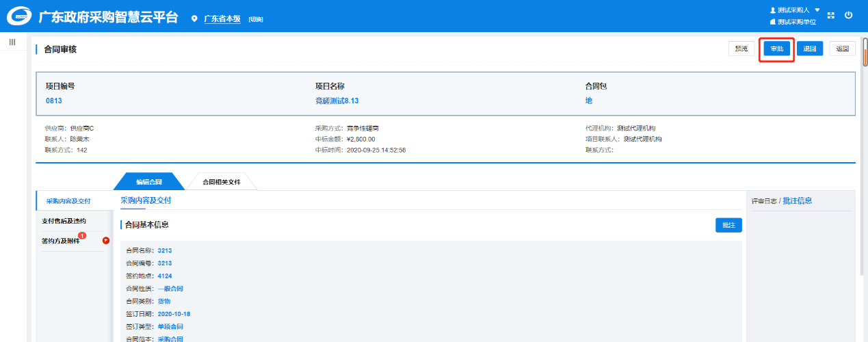Switch to the 合同相关文件 tab
The image size is (868, 342).
(x=222, y=182)
